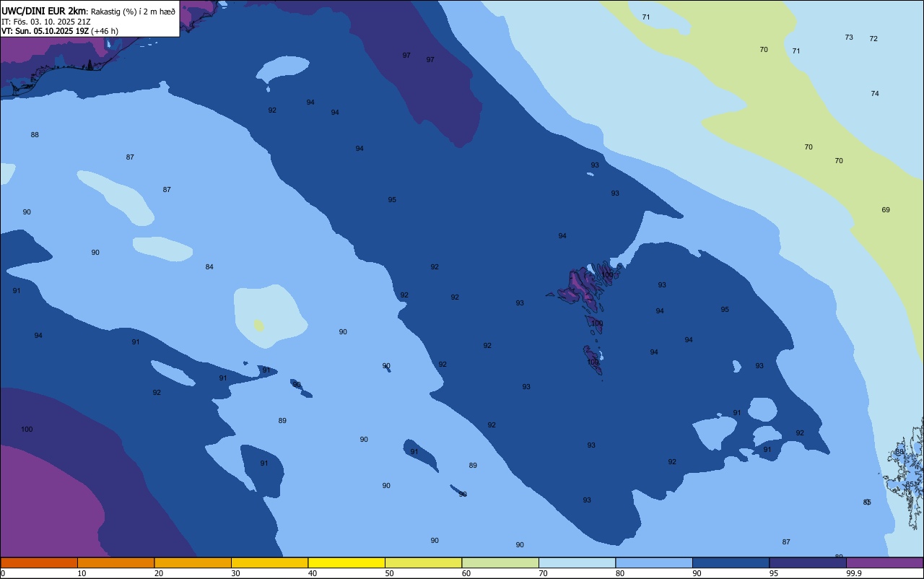Viewport: 924px width, 579px height.
Task: Click the '84' humidity value on the map
Action: [x=209, y=267]
